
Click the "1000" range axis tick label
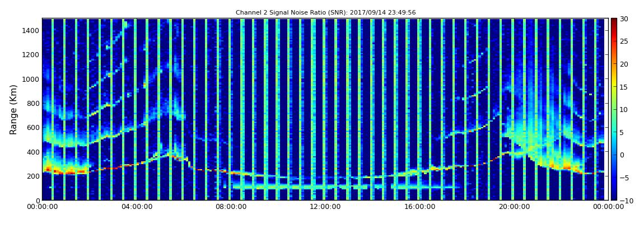pos(31,79)
